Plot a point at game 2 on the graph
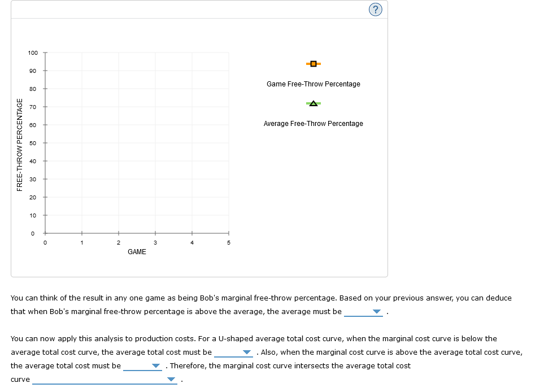This screenshot has width=553, height=392. click(x=118, y=143)
